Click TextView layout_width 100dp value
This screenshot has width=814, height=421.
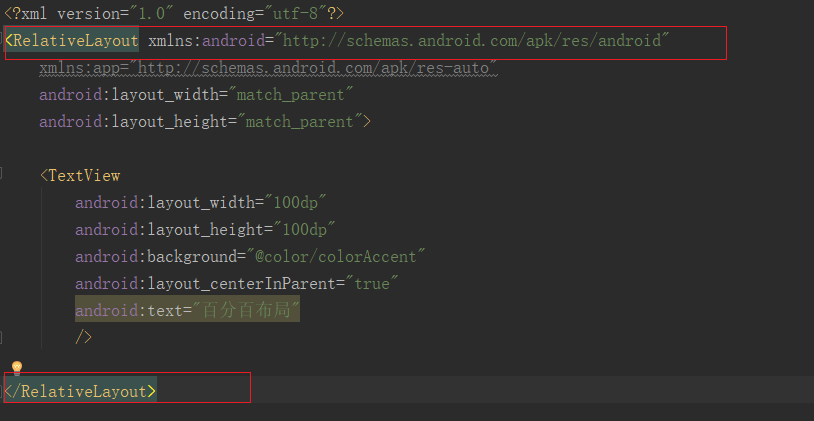tap(295, 203)
